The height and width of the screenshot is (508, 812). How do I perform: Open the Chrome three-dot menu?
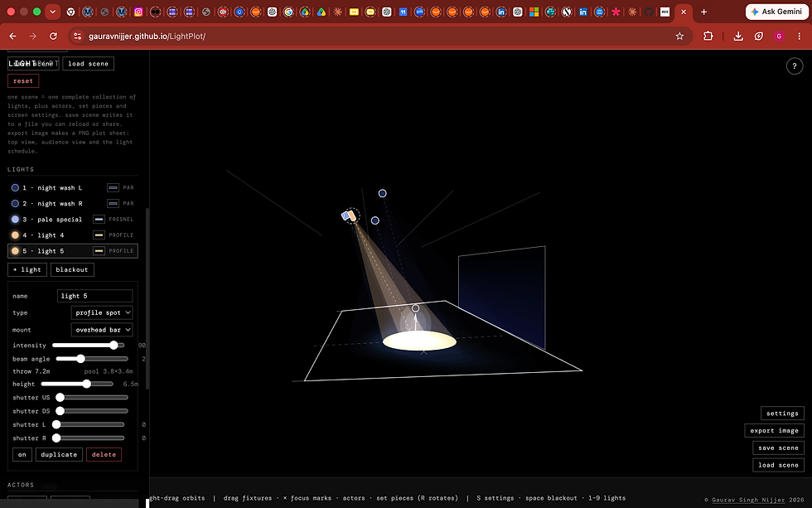[799, 36]
